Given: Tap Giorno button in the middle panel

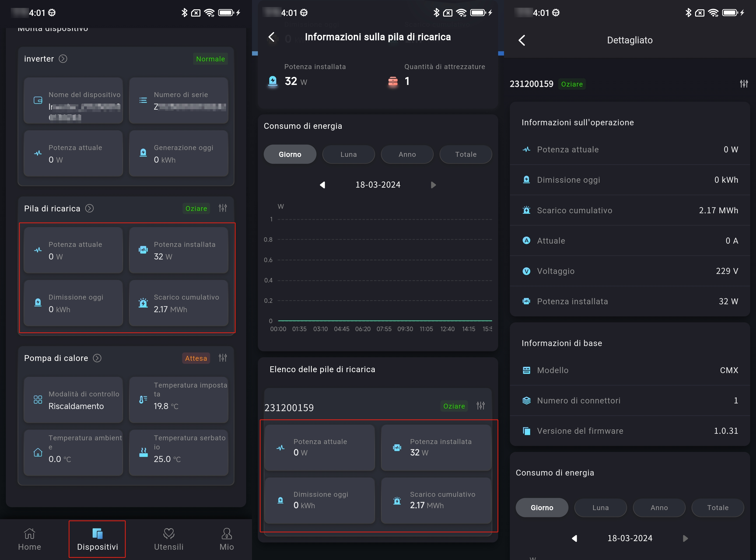Looking at the screenshot, I should click(290, 154).
